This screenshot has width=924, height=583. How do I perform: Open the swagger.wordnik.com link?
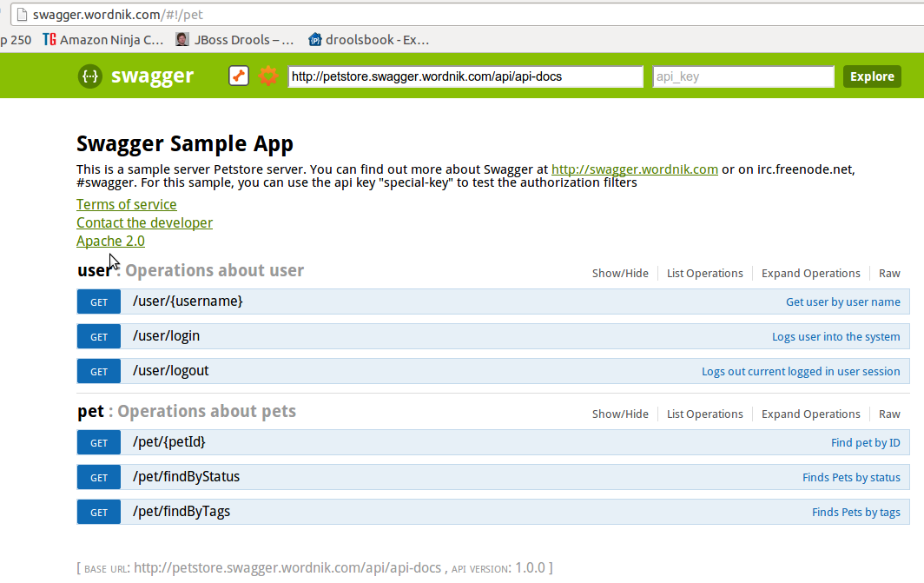coord(635,169)
